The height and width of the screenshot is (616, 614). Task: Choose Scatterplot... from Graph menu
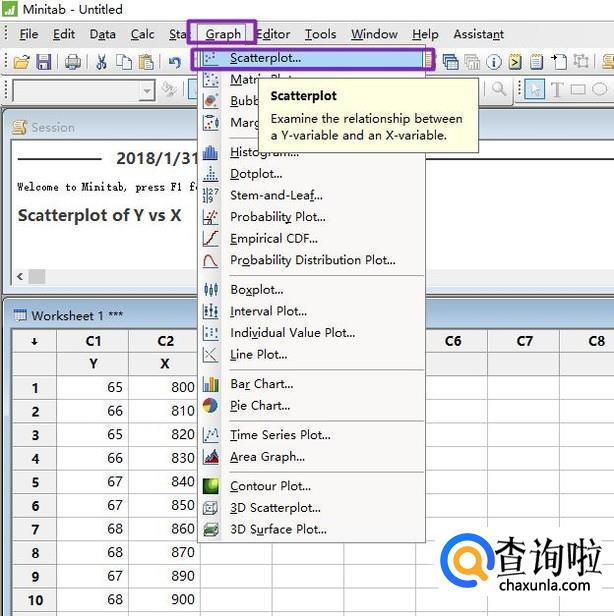pos(313,59)
